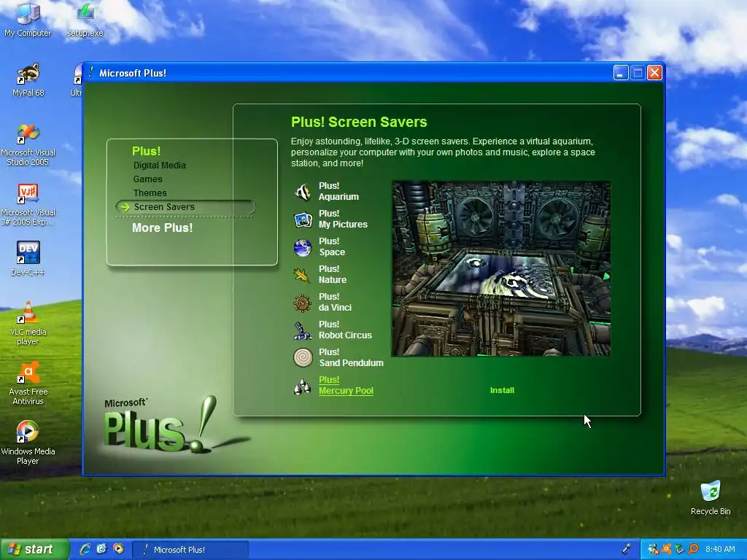
Task: Select the Recycle Bin icon
Action: [711, 497]
